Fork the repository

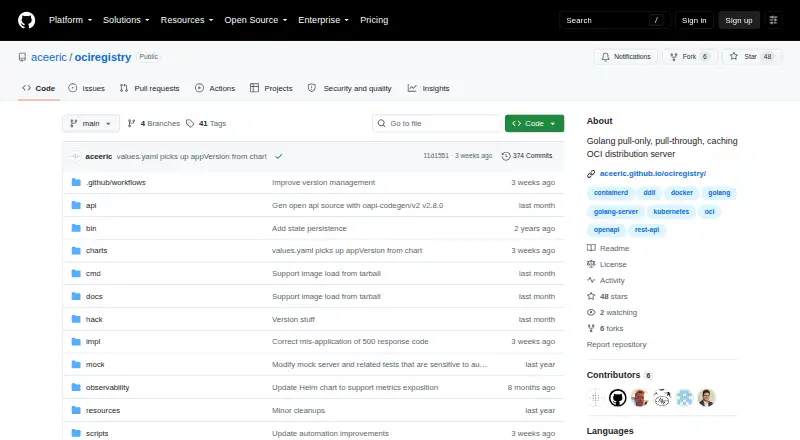click(x=690, y=57)
